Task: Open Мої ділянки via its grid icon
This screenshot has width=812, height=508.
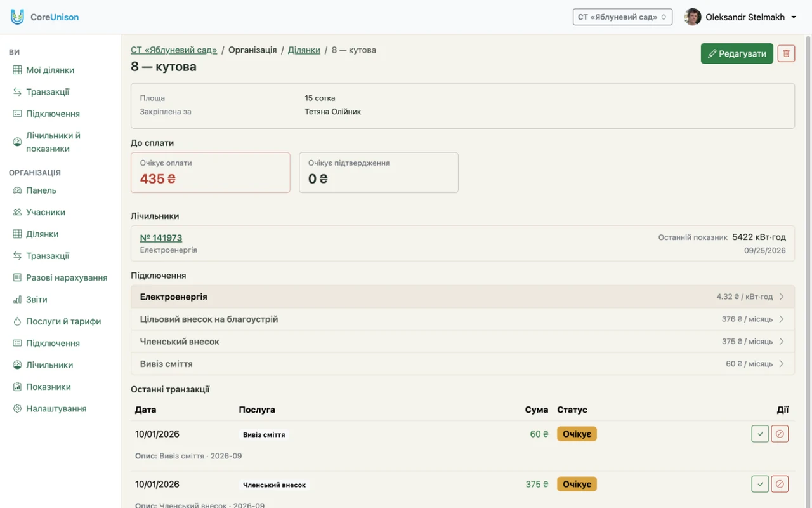Action: click(x=17, y=70)
